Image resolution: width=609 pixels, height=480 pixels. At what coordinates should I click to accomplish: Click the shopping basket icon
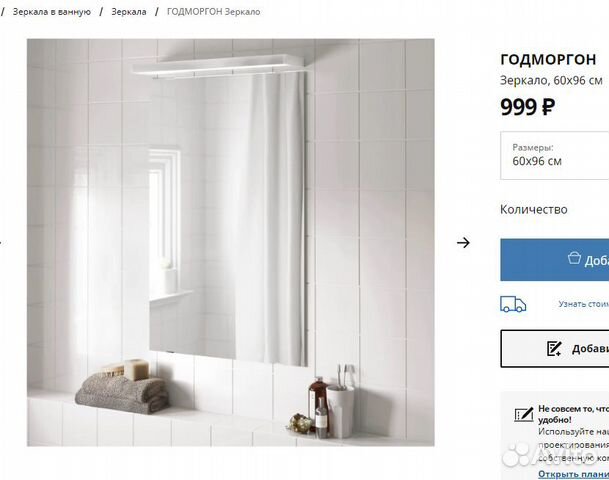click(574, 258)
